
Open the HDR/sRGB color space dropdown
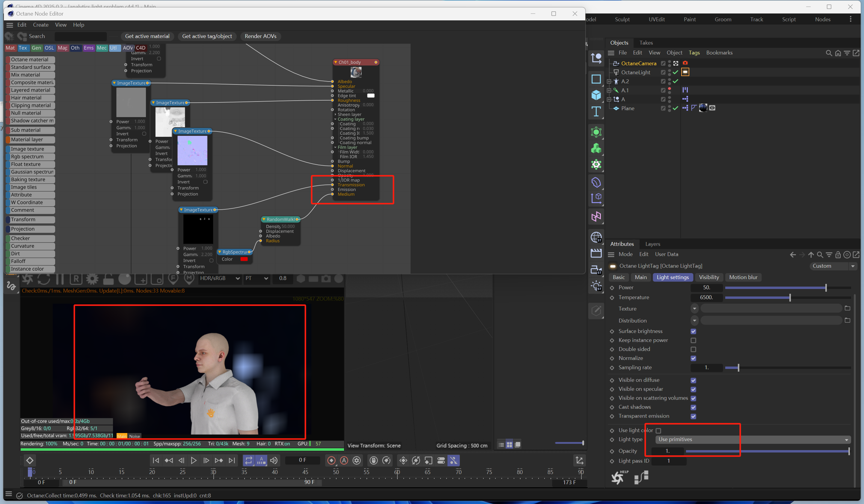(x=219, y=278)
